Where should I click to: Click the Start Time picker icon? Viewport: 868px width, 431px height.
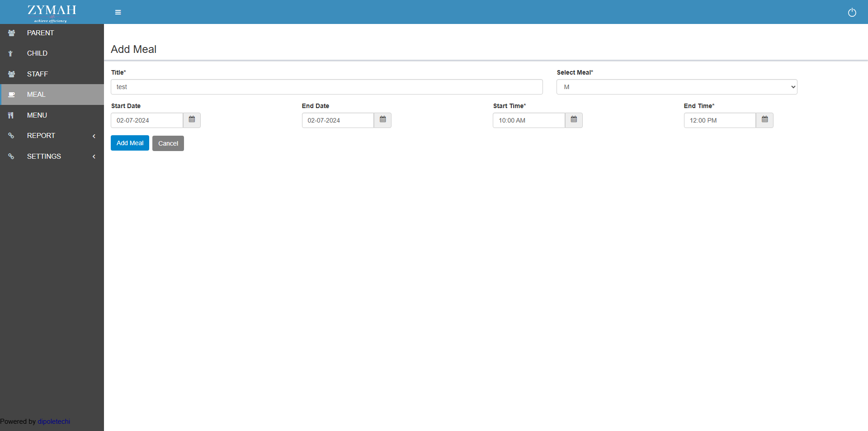pos(574,120)
